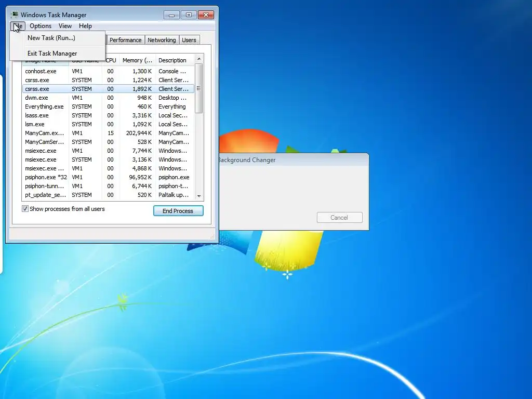Choose Exit Task Manager menu entry
This screenshot has width=532, height=399.
pyautogui.click(x=57, y=54)
